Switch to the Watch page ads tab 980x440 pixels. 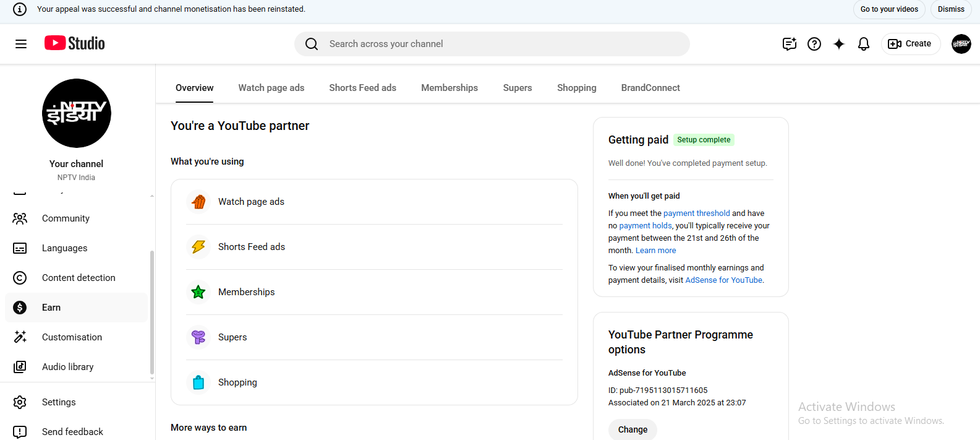pos(271,88)
